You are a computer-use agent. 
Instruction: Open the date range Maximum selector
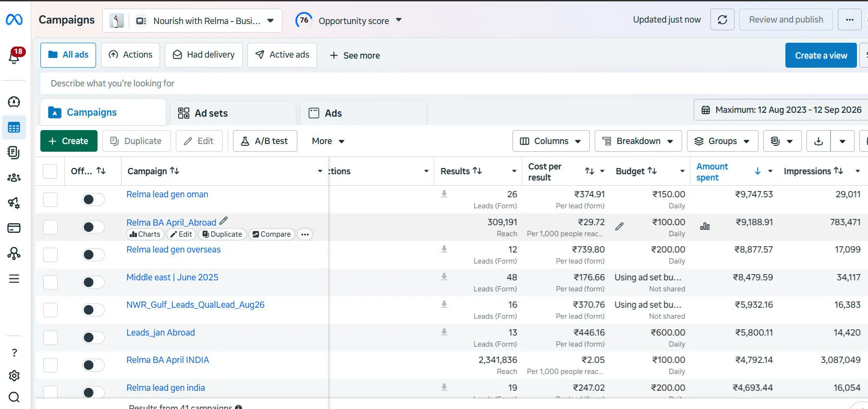[781, 109]
